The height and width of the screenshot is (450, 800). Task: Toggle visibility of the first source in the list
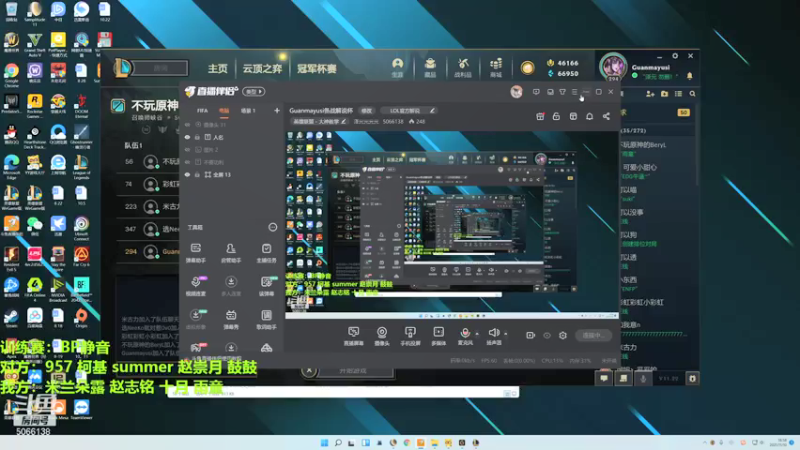pos(187,124)
